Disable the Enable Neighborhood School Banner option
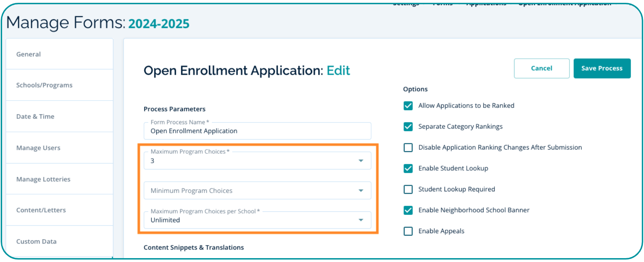644x262 pixels. pos(408,210)
